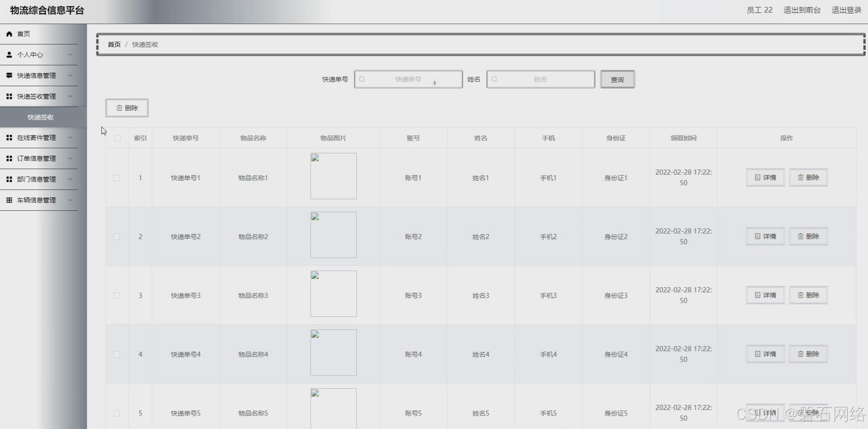Select the 在线寄件管理 sidebar icon
The width and height of the screenshot is (868, 429).
pos(9,137)
